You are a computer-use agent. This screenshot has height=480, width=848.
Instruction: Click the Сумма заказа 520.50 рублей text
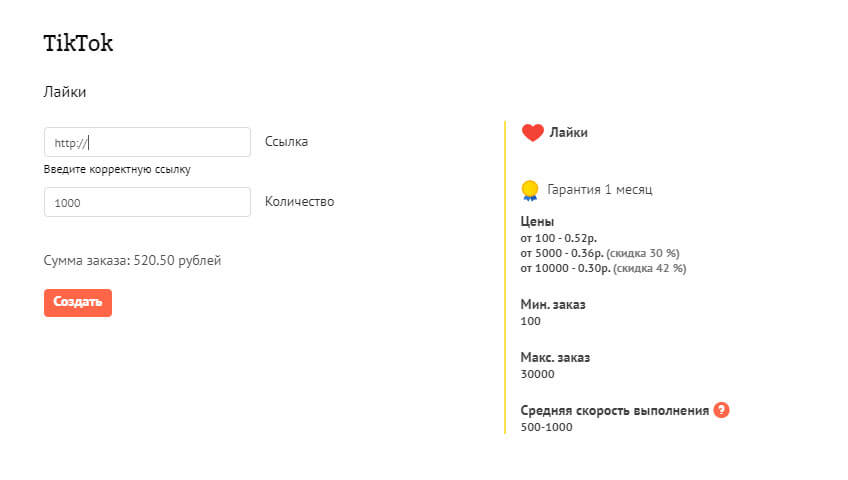click(x=132, y=261)
